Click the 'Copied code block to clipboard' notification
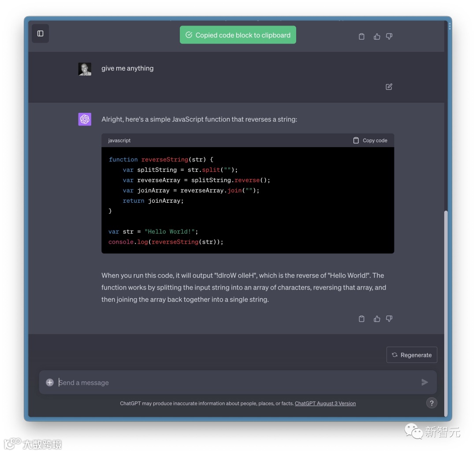This screenshot has height=453, width=476. 238,35
